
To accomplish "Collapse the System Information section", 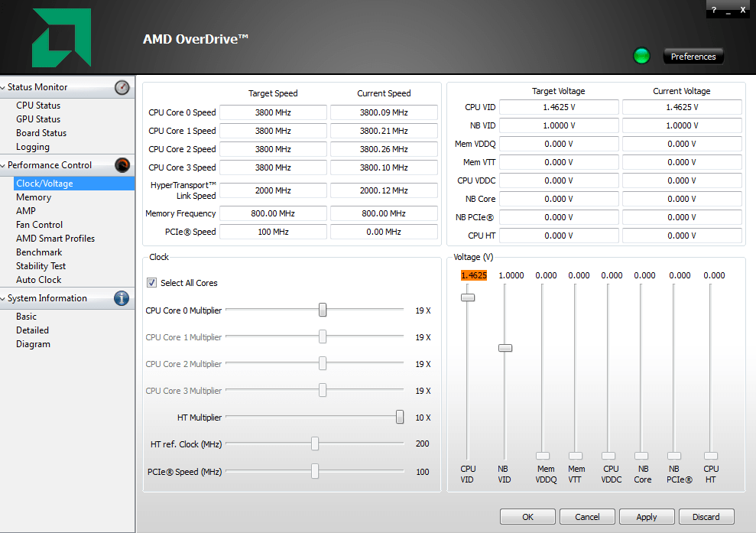I will pyautogui.click(x=3, y=299).
